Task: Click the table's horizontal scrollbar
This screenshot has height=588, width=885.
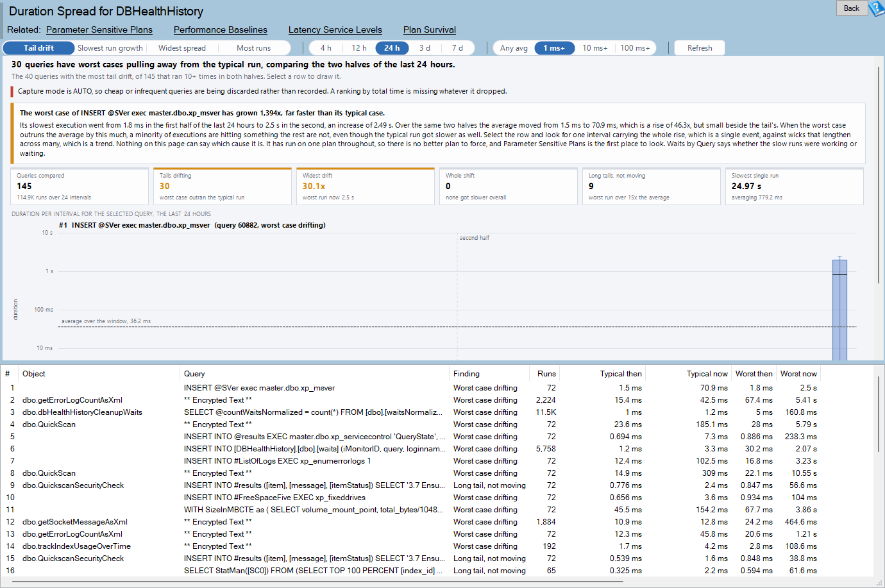Action: [x=318, y=582]
